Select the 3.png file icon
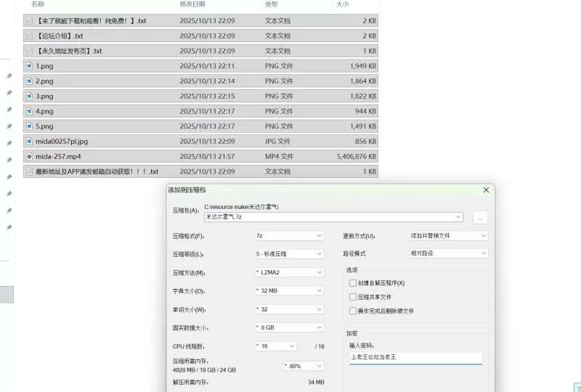This screenshot has width=581, height=392. tap(29, 96)
